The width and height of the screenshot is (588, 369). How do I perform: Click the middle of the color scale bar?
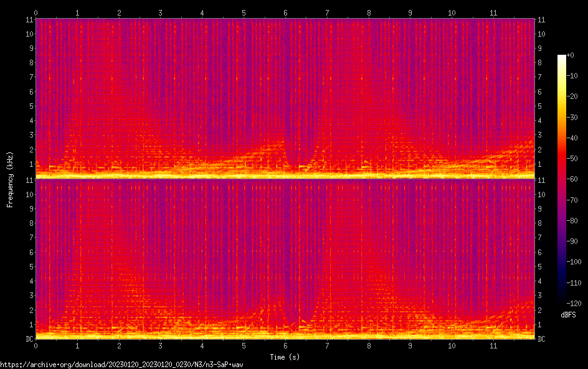(x=562, y=180)
